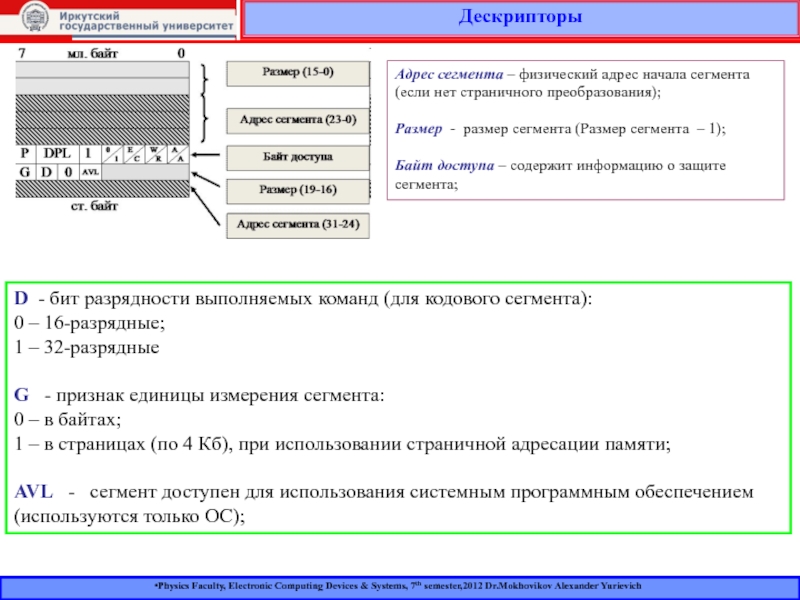Click the A/A bit cell
This screenshot has width=800, height=600.
click(x=176, y=155)
